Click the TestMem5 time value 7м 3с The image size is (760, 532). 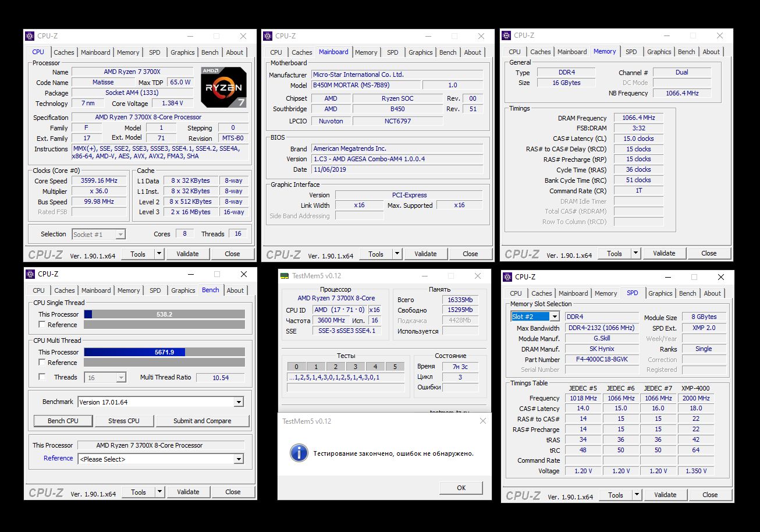pyautogui.click(x=460, y=367)
